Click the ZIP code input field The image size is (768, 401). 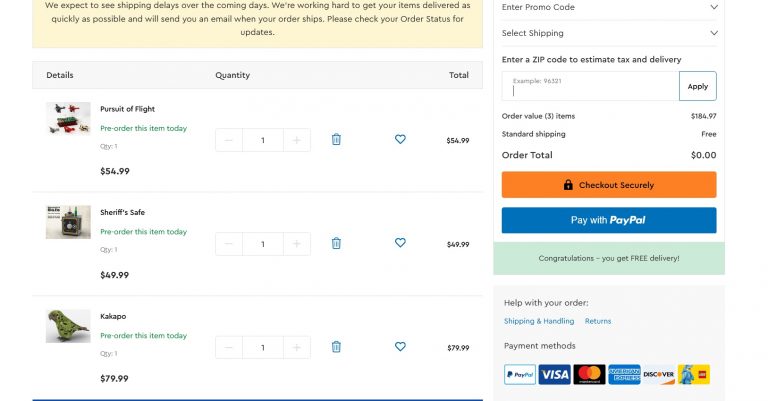tap(590, 87)
